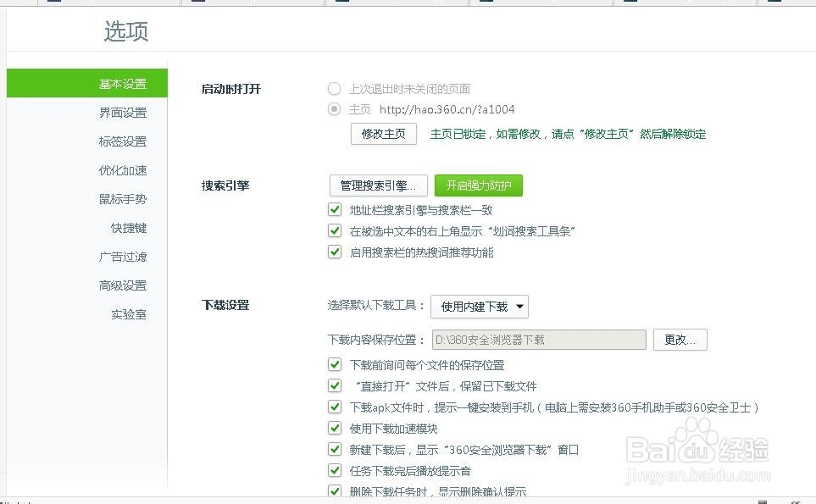
Task: Click the 修改主页 button
Action: click(x=384, y=134)
